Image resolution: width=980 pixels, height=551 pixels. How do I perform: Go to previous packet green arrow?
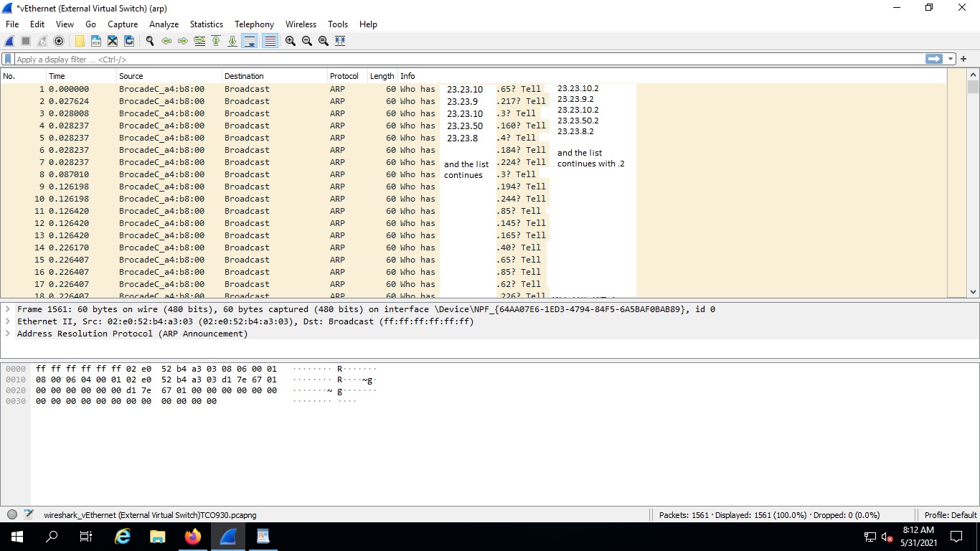point(166,41)
